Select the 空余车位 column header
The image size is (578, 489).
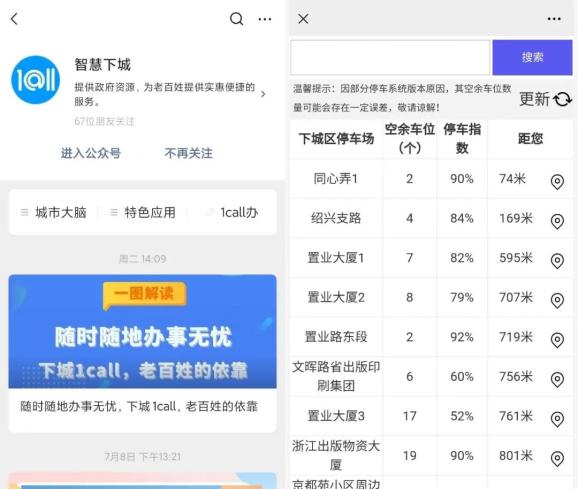point(410,139)
